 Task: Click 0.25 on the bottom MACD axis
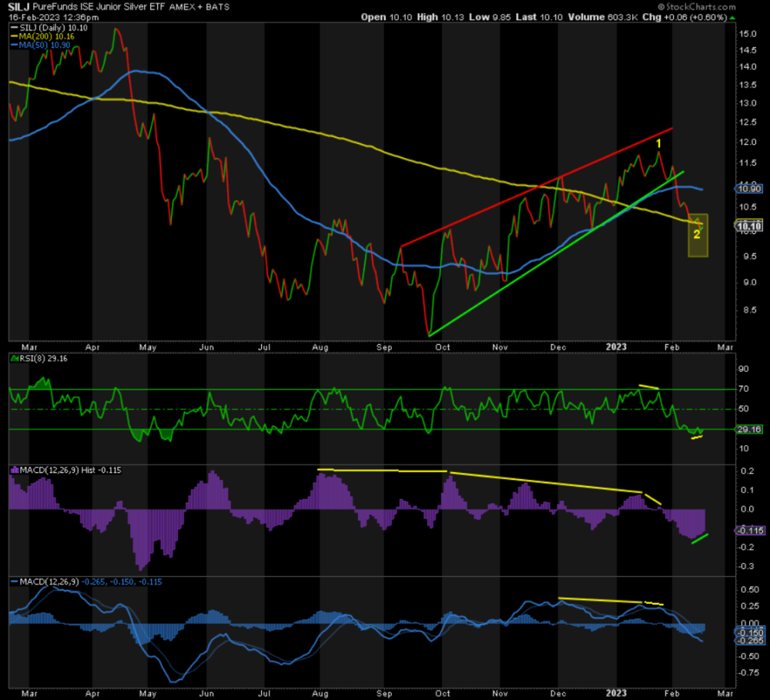[750, 606]
